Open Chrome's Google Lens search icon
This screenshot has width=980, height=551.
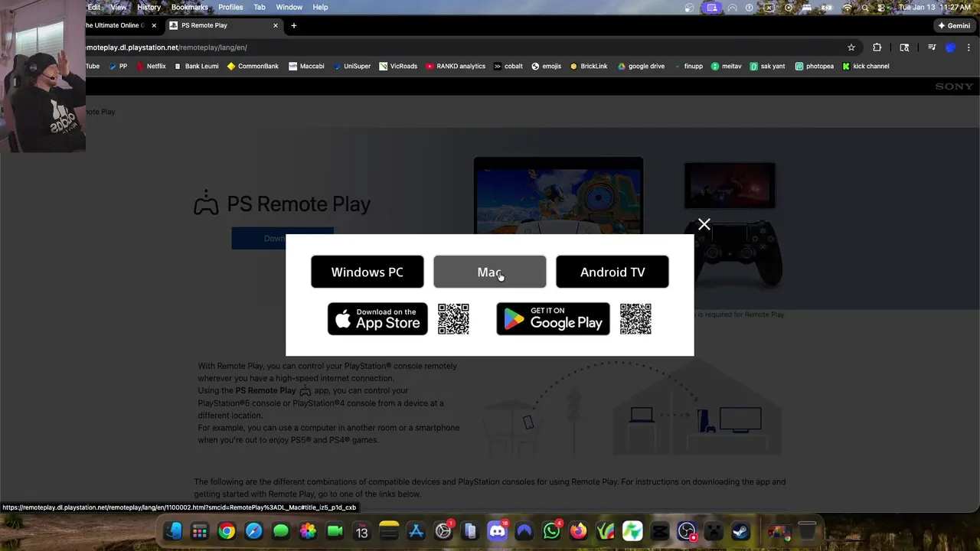(x=904, y=47)
